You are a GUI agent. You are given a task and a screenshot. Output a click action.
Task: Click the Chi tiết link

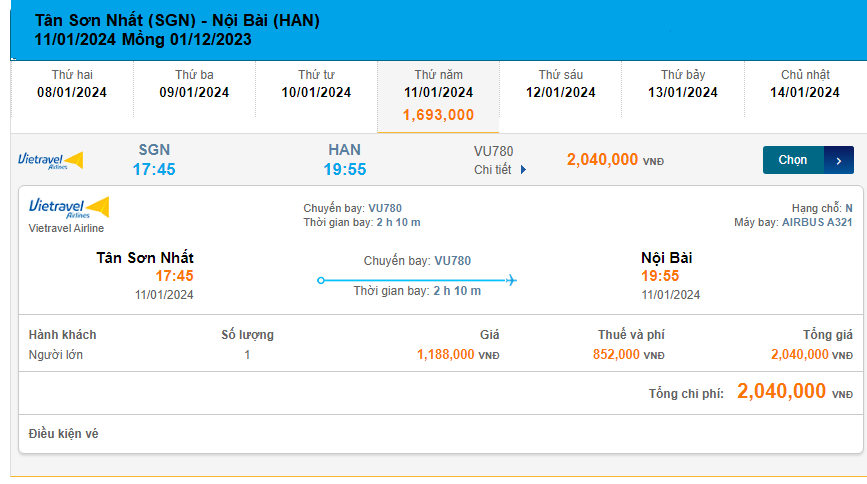(492, 170)
